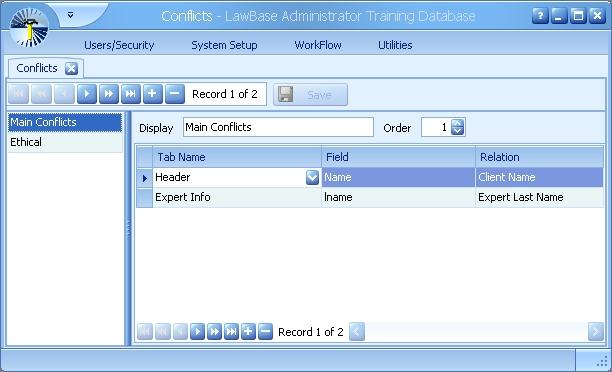Click the Display text field

pos(278,127)
